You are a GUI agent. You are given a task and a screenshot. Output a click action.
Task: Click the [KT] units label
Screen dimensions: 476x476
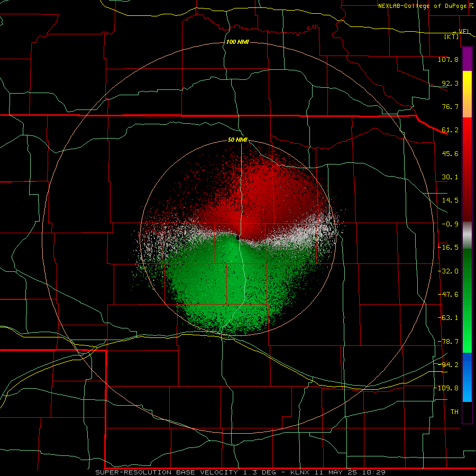tap(452, 36)
